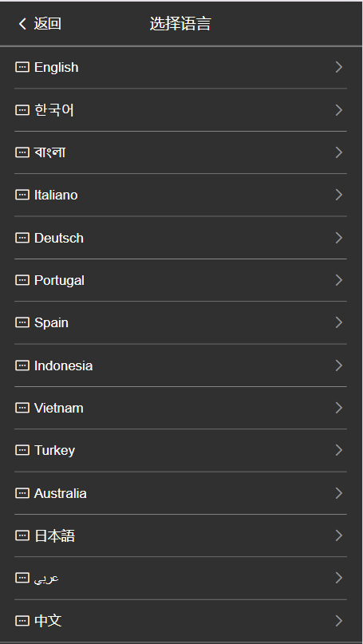Image resolution: width=363 pixels, height=644 pixels.
Task: Click the keyboard icon beside Italiano
Action: tap(22, 195)
